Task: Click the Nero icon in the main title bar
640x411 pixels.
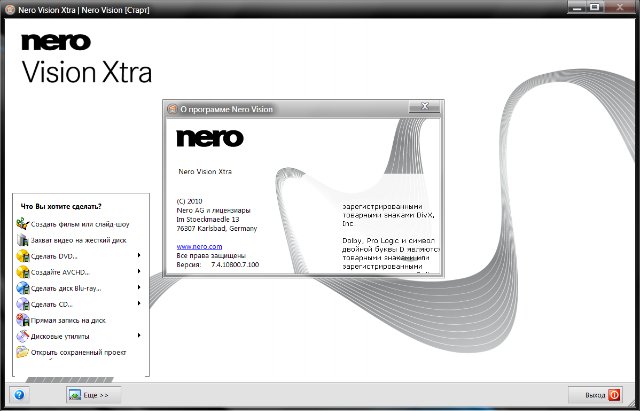Action: pyautogui.click(x=10, y=9)
